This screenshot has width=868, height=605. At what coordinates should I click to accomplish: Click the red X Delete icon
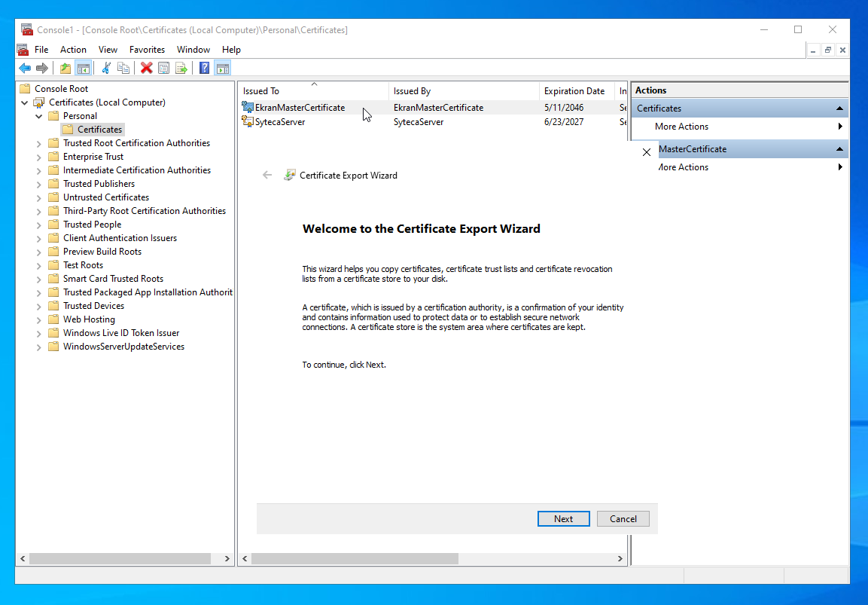(x=146, y=68)
